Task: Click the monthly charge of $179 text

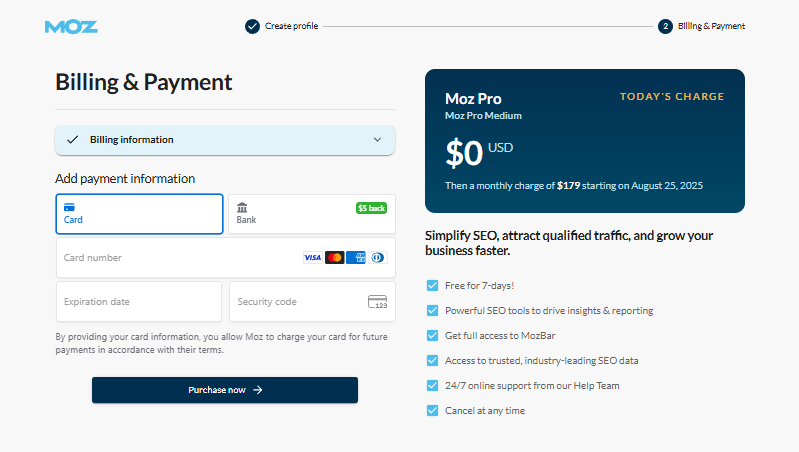Action: (574, 185)
